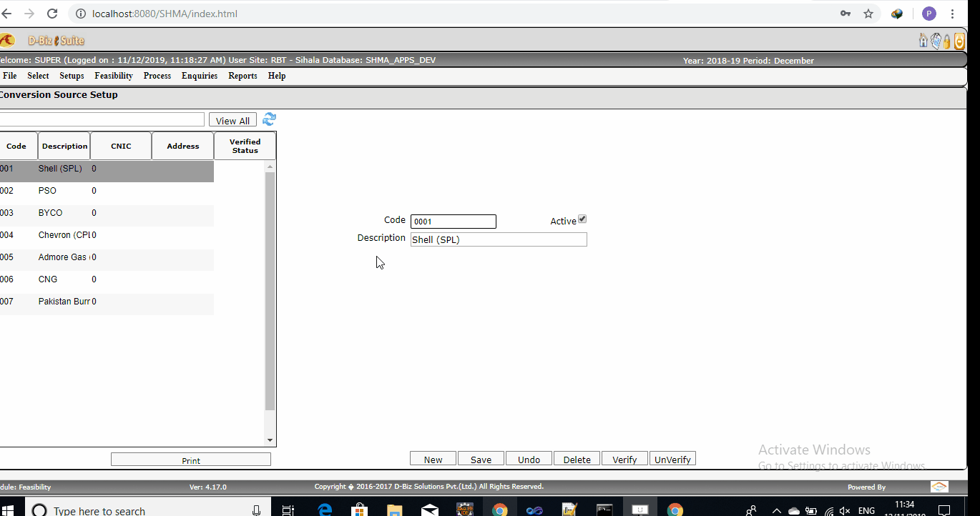Launch Visual Studio Code from the taskbar
This screenshot has width=980, height=516.
[534, 509]
